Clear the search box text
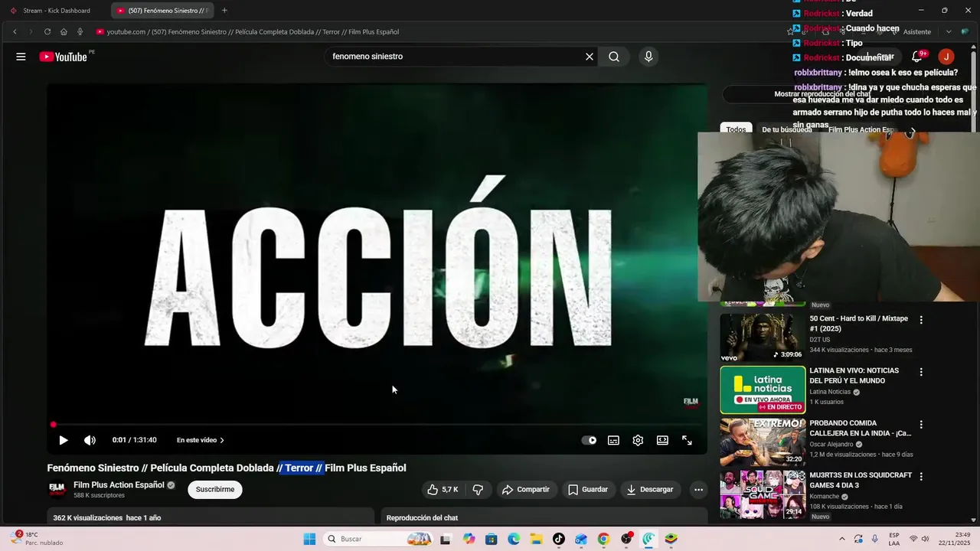 click(x=590, y=57)
